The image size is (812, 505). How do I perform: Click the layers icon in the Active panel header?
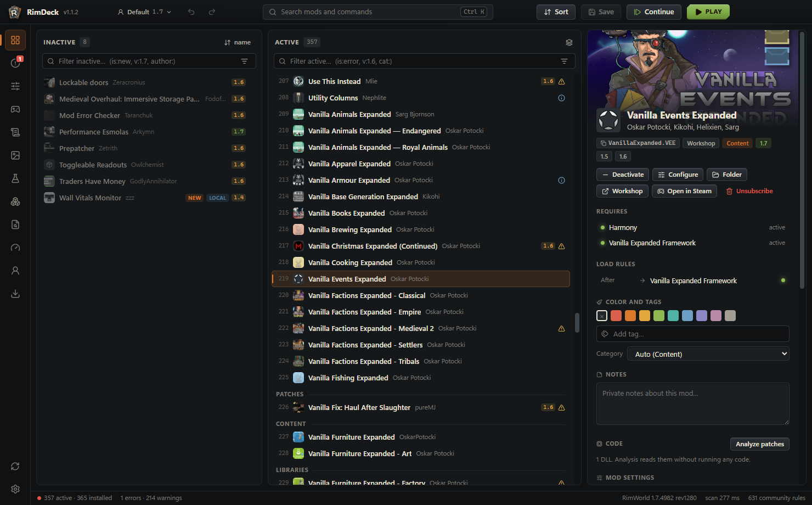click(569, 42)
